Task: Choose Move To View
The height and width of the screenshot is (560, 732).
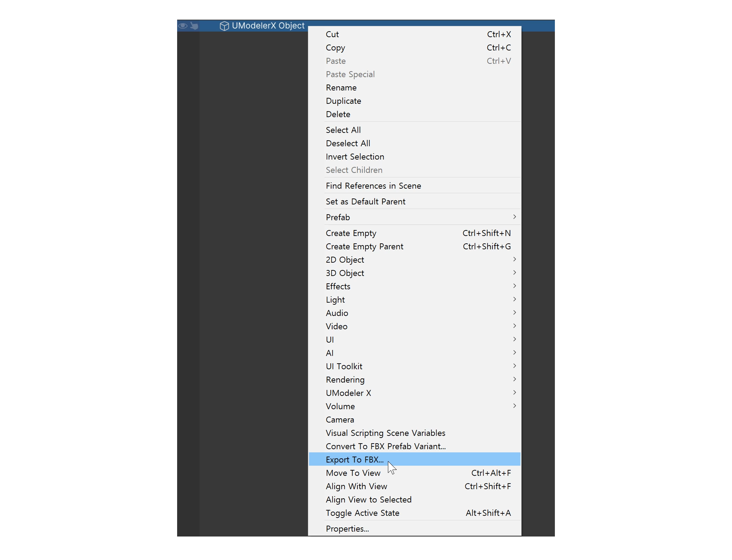Action: coord(415,473)
